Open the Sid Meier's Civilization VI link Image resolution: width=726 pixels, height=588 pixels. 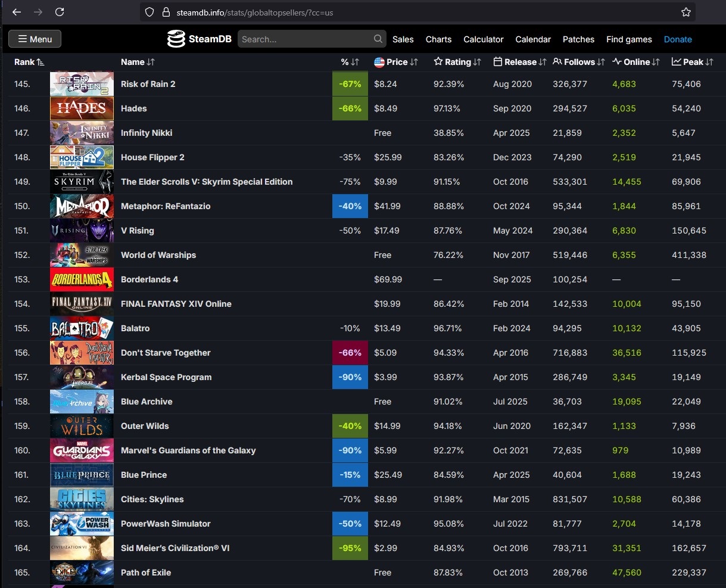[x=175, y=548]
